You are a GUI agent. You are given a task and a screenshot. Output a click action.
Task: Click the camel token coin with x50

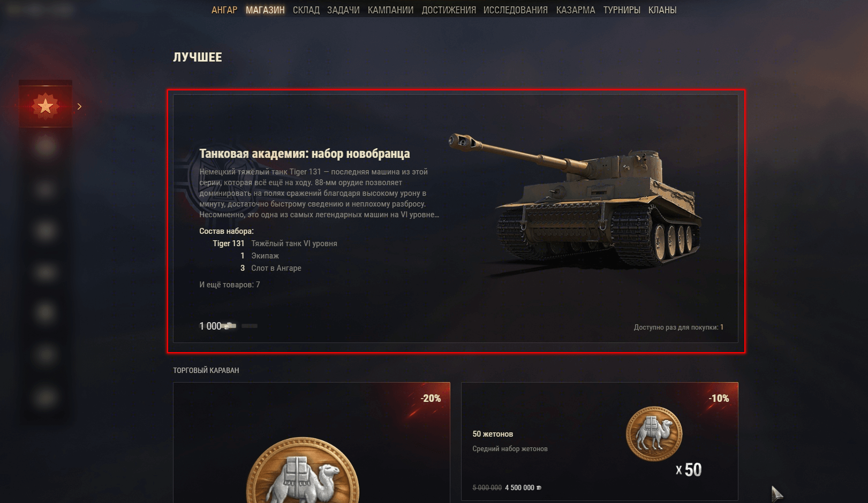tap(654, 434)
